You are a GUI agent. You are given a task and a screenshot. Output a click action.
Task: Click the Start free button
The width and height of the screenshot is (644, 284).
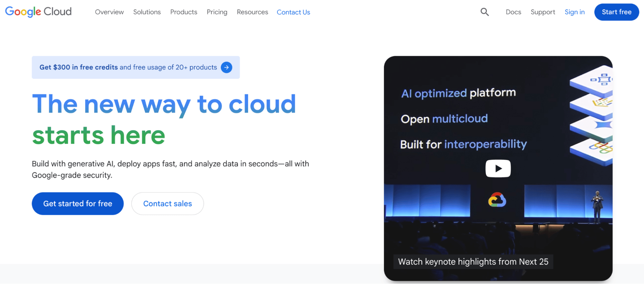coord(617,12)
